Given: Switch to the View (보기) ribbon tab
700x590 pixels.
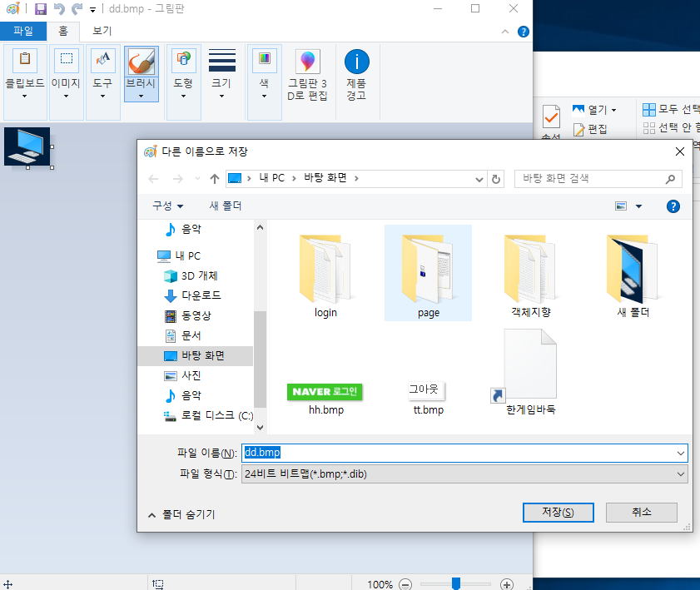Looking at the screenshot, I should [102, 31].
